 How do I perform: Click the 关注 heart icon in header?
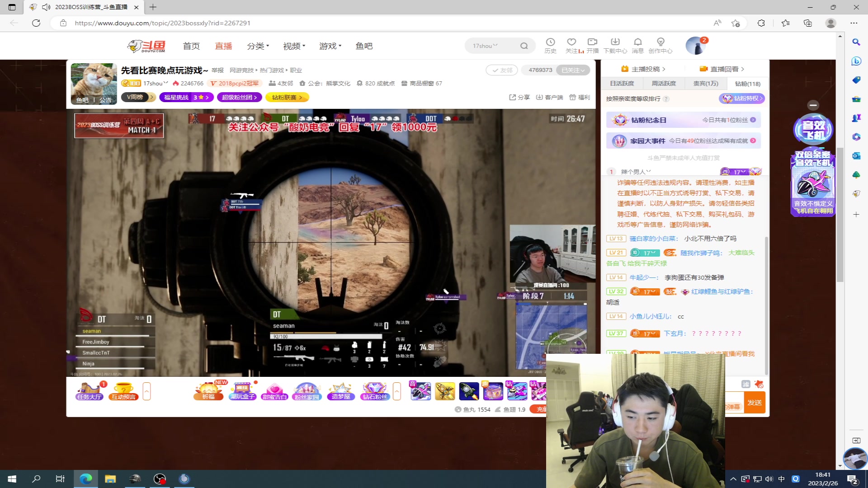point(571,42)
